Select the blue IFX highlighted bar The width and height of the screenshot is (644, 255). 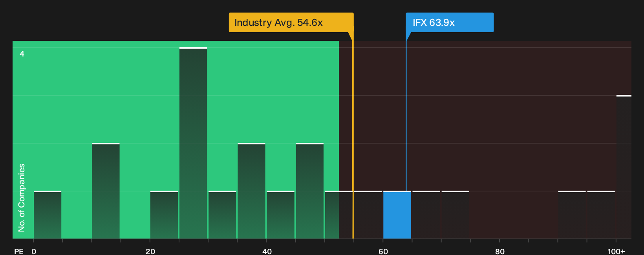coord(397,215)
